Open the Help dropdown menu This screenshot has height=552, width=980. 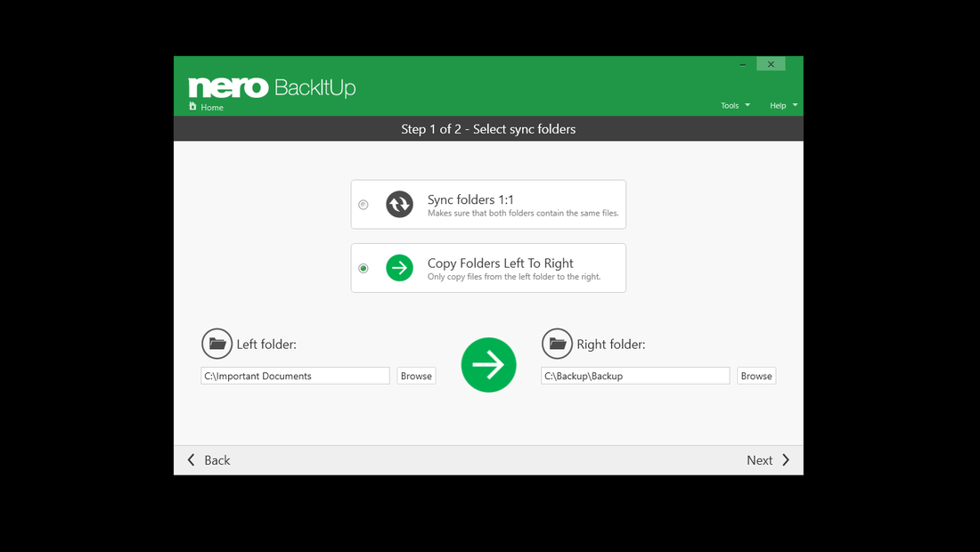pyautogui.click(x=781, y=105)
